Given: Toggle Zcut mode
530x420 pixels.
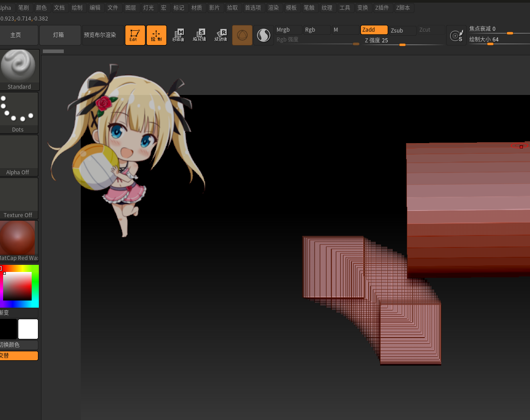Looking at the screenshot, I should (431, 30).
